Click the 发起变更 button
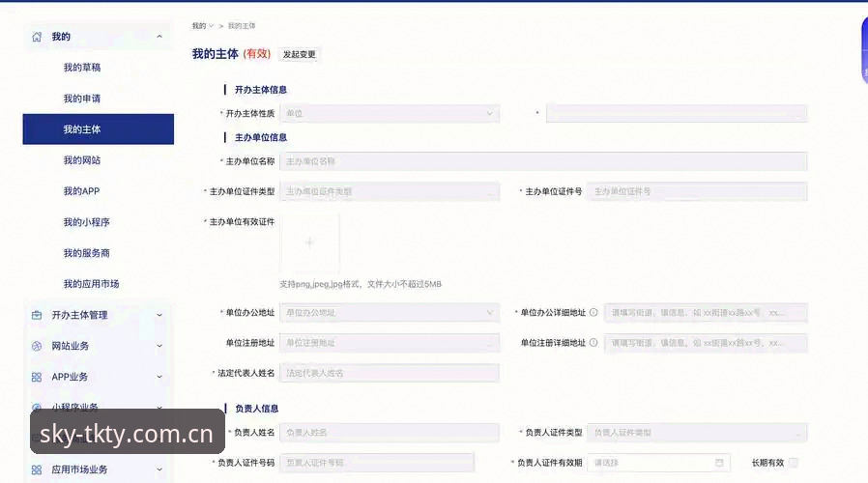868x483 pixels. (x=299, y=54)
